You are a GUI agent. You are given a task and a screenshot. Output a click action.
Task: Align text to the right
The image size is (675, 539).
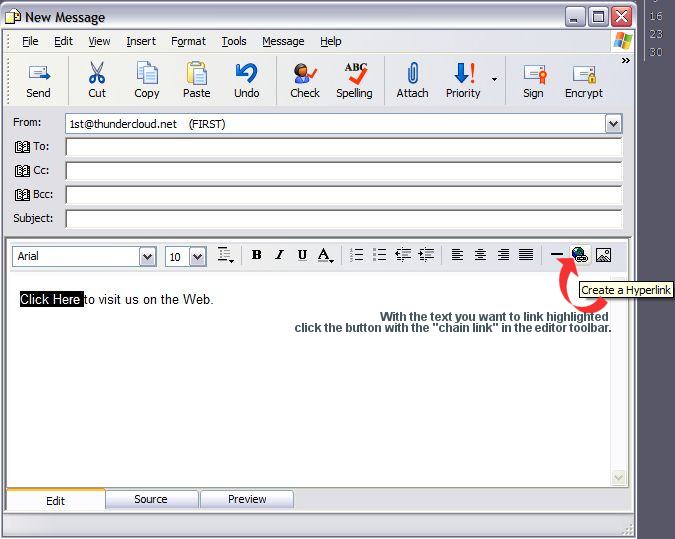click(503, 255)
